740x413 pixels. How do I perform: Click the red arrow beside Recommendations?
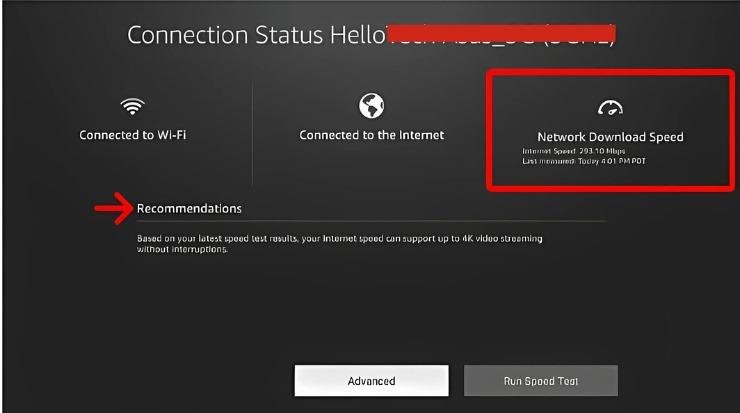[x=112, y=208]
